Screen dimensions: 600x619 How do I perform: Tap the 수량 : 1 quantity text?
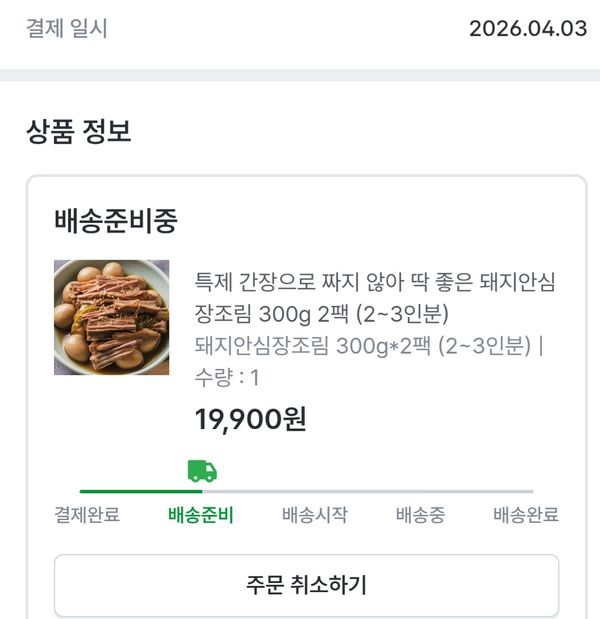click(x=227, y=378)
